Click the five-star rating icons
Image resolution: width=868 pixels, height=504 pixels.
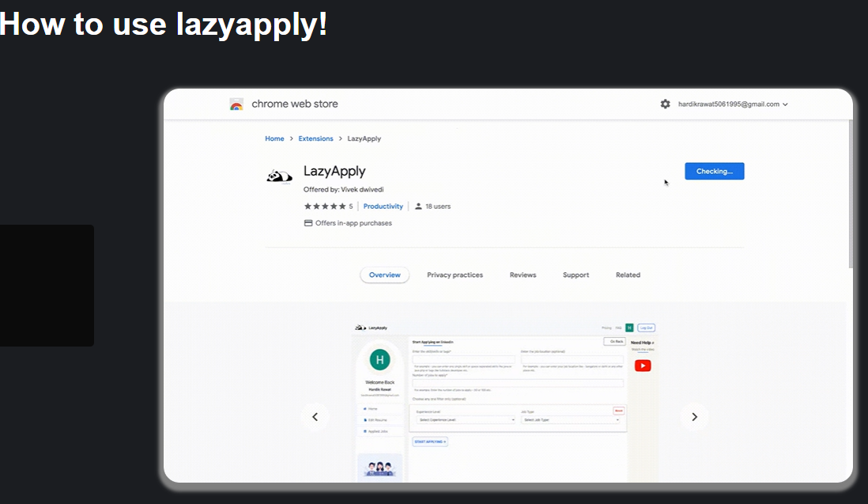(x=324, y=207)
